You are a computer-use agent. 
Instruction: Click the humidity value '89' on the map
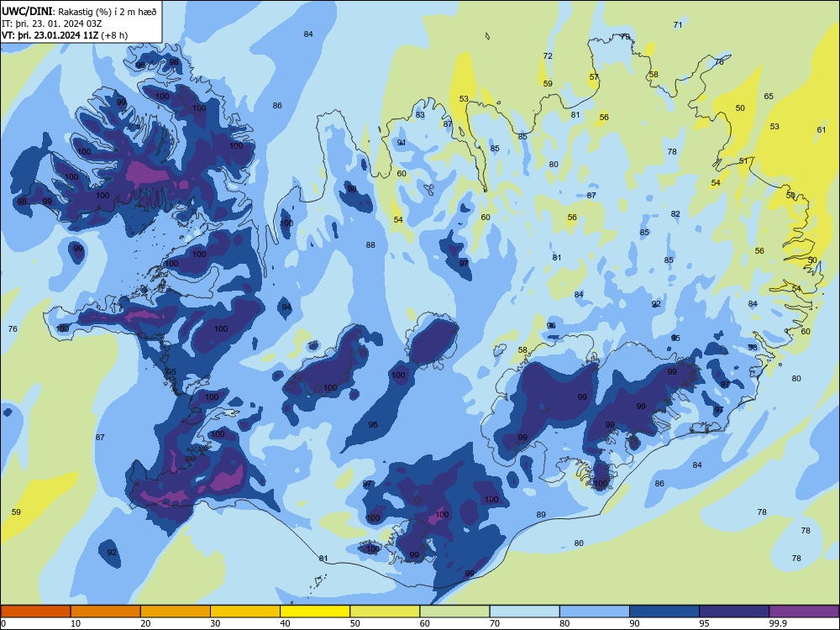coord(541,514)
